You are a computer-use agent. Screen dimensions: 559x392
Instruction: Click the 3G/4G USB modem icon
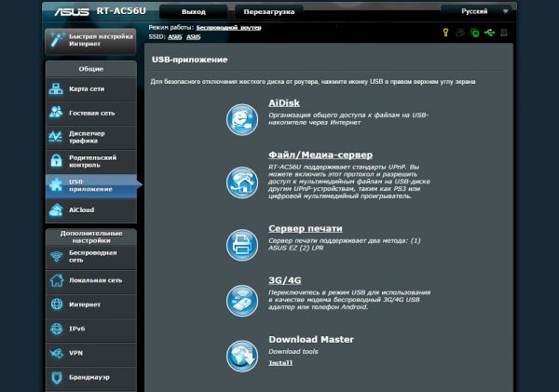(242, 301)
